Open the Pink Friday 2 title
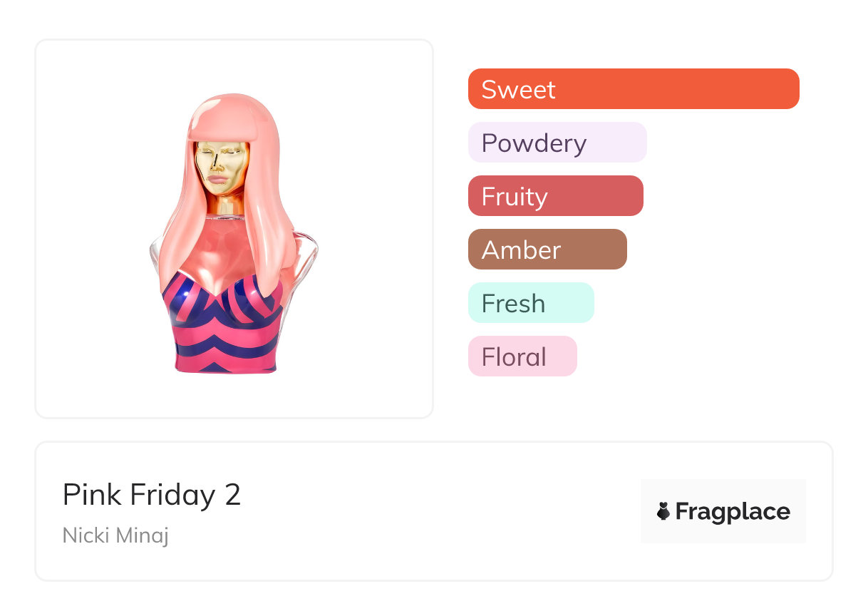This screenshot has height=616, width=868. [x=152, y=495]
